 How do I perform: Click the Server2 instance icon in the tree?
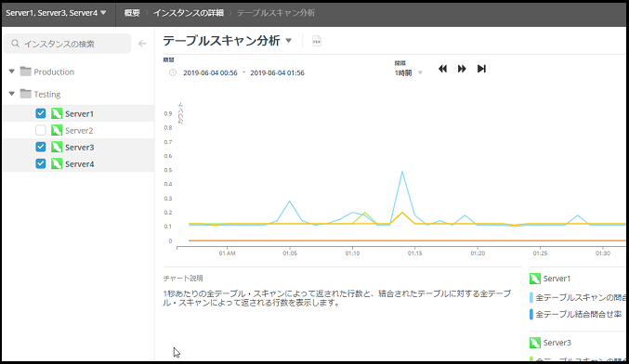[57, 130]
